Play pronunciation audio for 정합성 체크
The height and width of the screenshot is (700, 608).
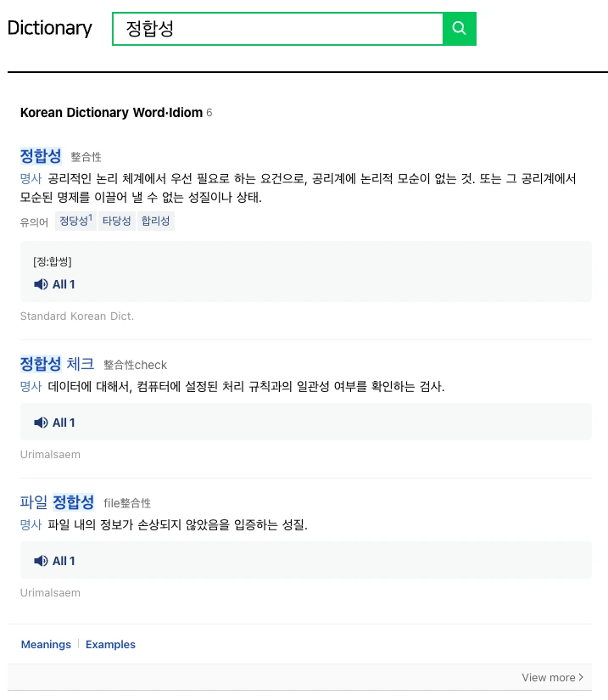(x=41, y=423)
